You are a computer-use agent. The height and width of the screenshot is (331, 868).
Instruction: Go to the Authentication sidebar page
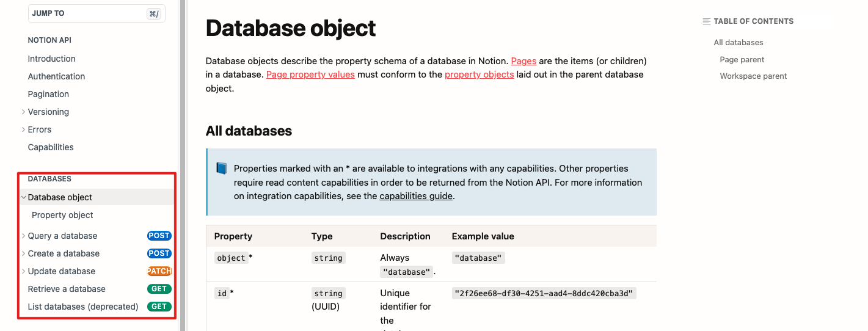tap(56, 76)
